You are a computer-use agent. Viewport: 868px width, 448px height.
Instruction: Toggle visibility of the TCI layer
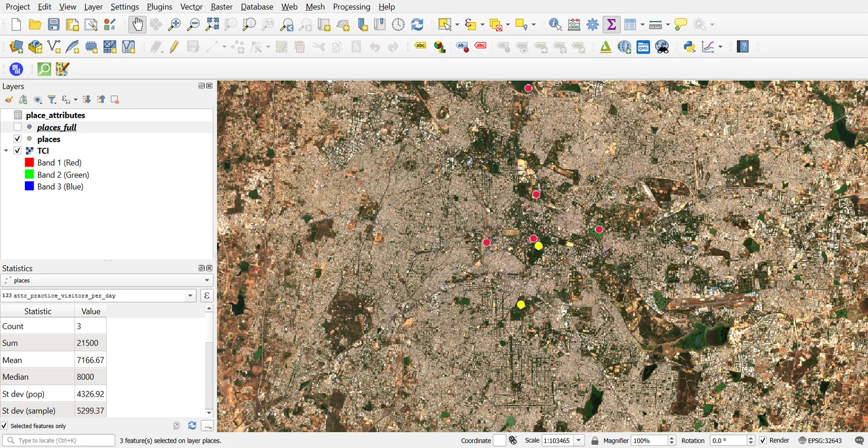(17, 151)
